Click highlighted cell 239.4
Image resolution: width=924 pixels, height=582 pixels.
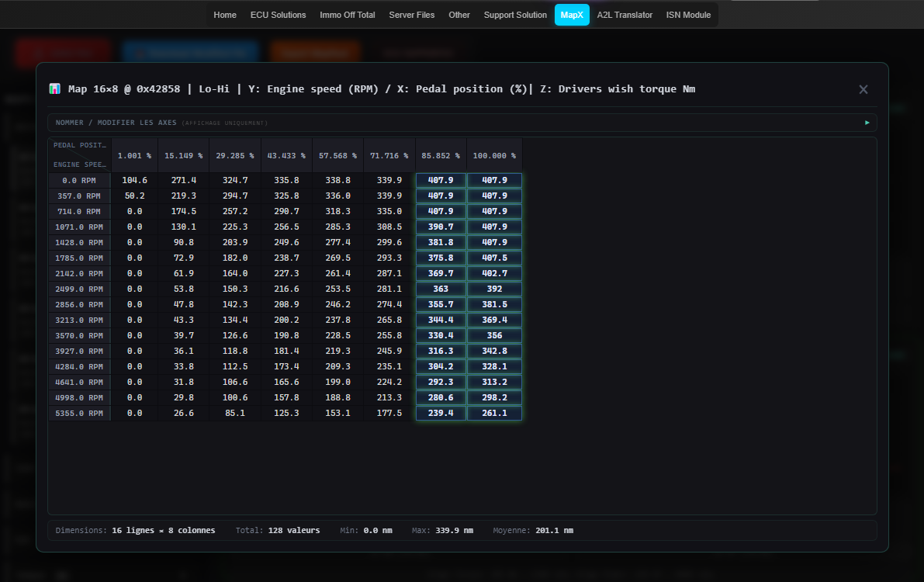(x=441, y=414)
